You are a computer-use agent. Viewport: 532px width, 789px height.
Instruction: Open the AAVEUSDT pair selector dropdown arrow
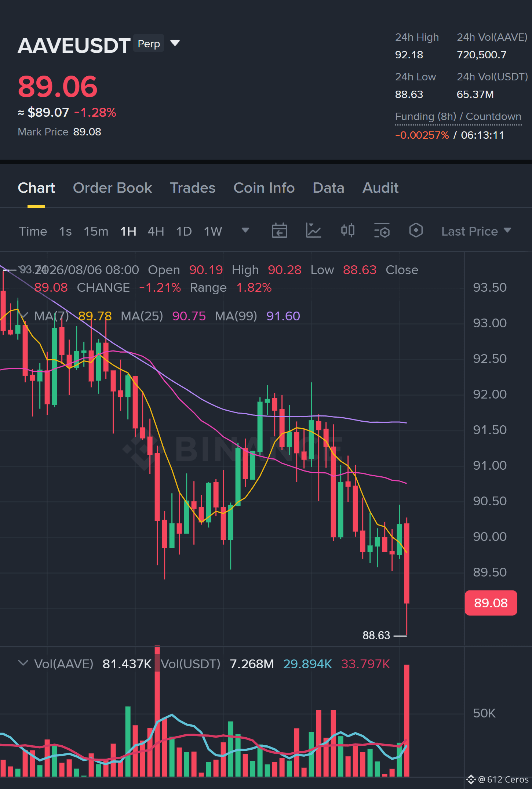click(175, 43)
